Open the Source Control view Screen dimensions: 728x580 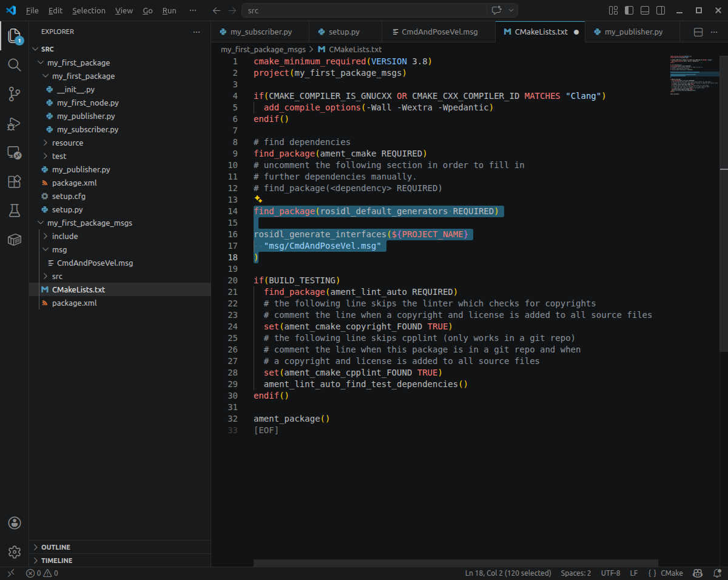[x=15, y=93]
